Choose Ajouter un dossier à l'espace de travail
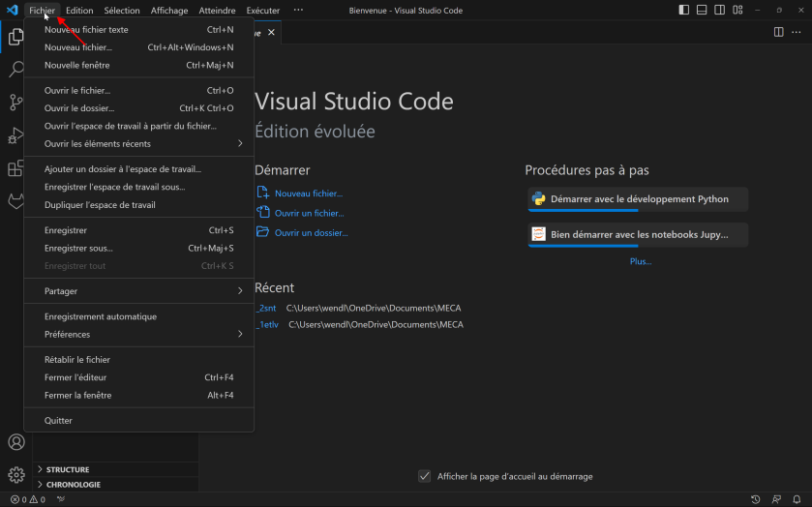This screenshot has width=812, height=507. tap(138, 168)
